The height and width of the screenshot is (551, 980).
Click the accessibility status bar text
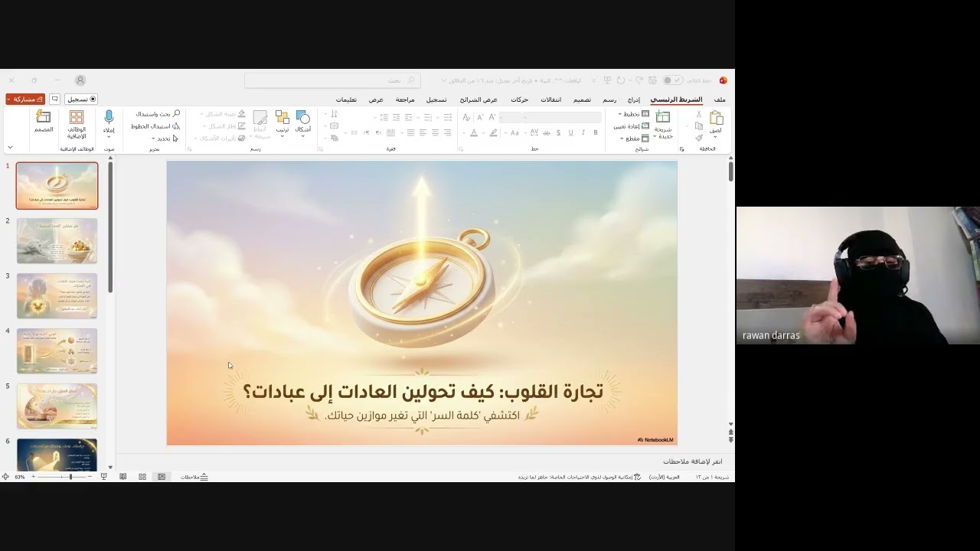click(x=580, y=477)
